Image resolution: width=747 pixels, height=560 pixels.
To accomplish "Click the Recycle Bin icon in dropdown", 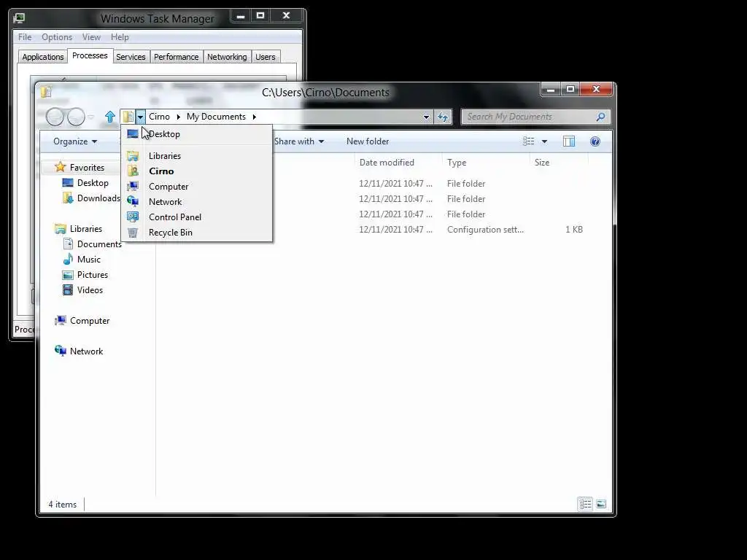I will pos(133,233).
